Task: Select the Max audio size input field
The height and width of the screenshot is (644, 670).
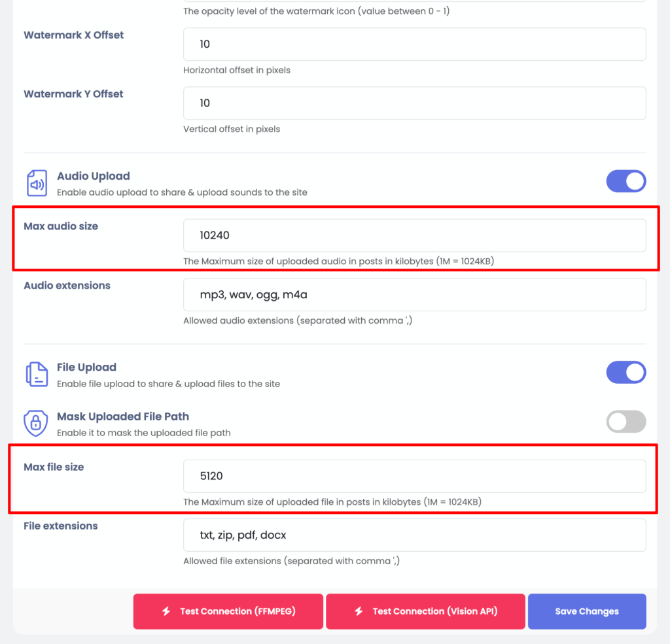Action: coord(414,235)
